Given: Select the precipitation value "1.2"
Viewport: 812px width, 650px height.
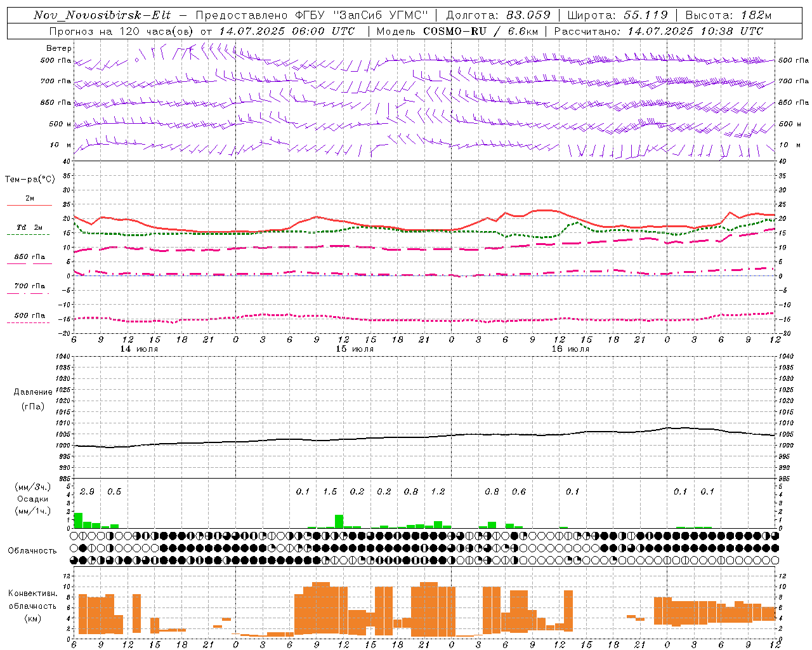Looking at the screenshot, I should pos(438,492).
